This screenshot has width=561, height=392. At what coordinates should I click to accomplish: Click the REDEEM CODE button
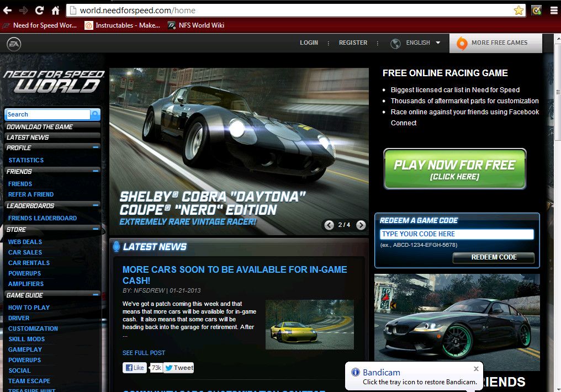[x=494, y=257]
